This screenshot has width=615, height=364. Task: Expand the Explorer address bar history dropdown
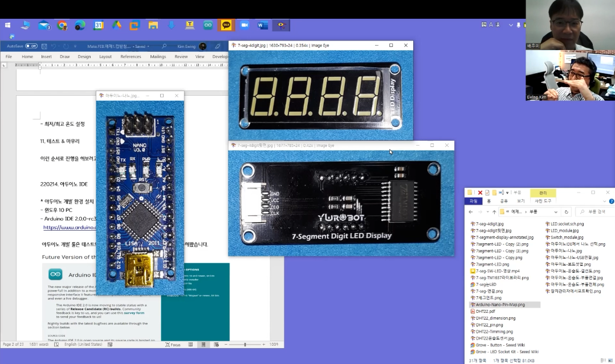point(556,211)
